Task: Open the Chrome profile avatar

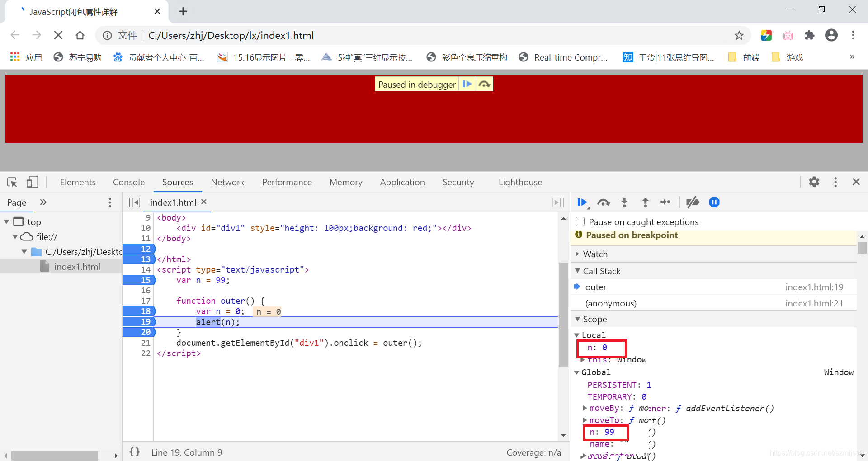Action: pos(831,35)
